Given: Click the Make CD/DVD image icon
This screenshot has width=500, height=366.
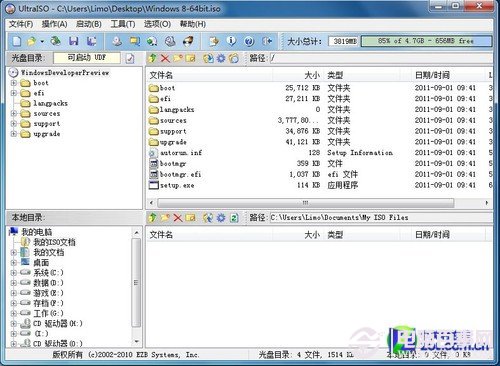Looking at the screenshot, I should (117, 41).
